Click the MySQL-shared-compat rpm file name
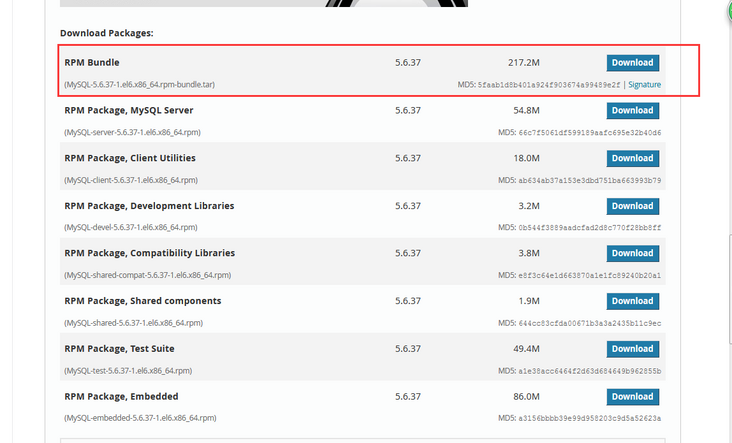This screenshot has width=732, height=443. [x=147, y=275]
